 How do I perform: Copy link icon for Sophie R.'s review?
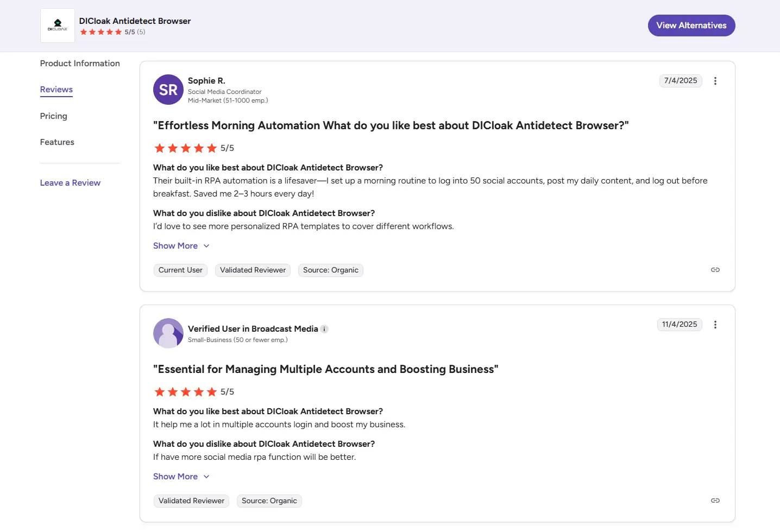[x=715, y=270]
